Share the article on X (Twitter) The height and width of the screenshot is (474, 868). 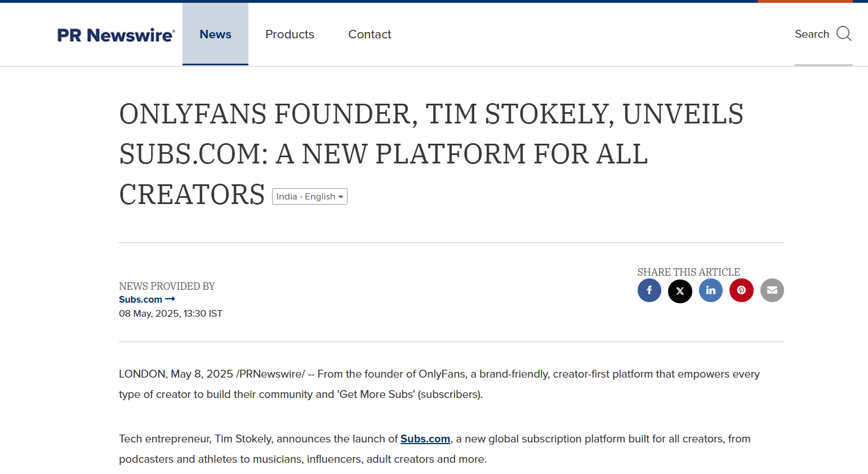coord(680,290)
